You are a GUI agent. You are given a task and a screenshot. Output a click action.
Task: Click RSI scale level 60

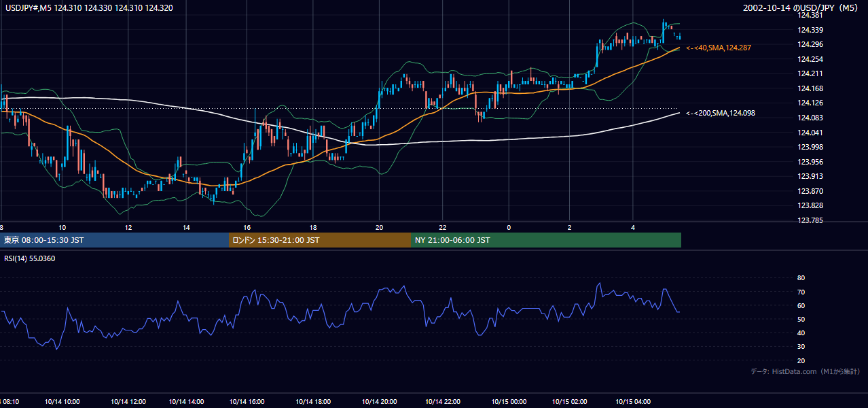801,305
